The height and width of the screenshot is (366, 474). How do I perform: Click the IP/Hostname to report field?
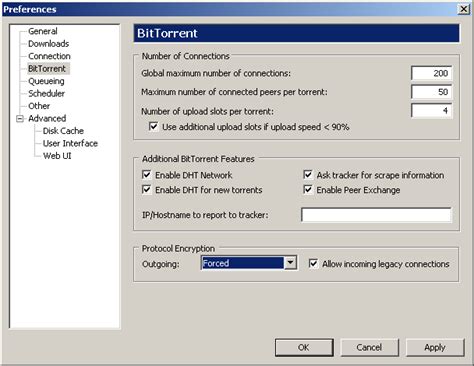[x=376, y=215]
